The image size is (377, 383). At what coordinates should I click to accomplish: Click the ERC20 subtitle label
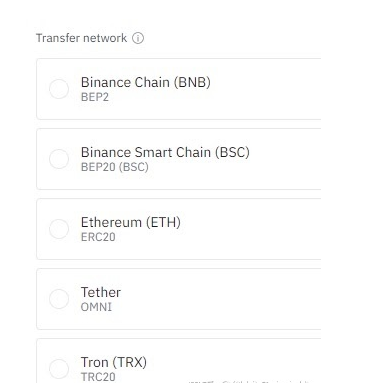point(98,237)
